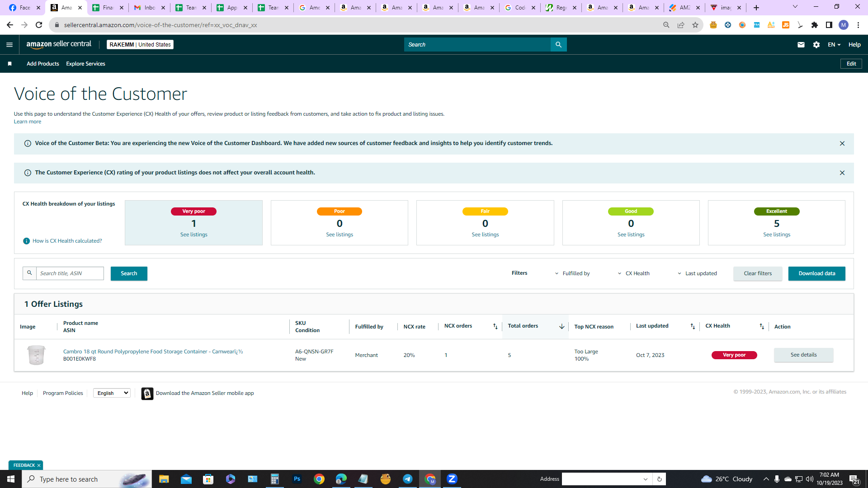Go back using the browser back arrow
Screen dimensions: 868x488
point(10,25)
